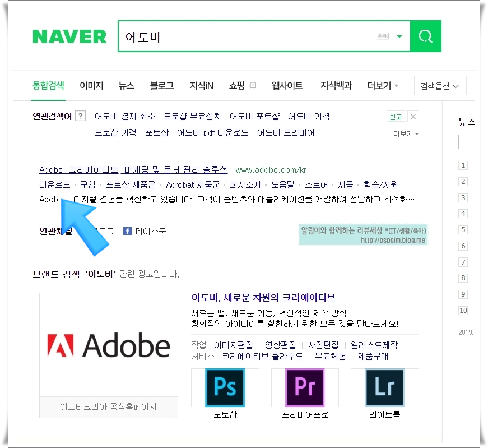The image size is (488, 448).
Task: Click the 제품구매 link
Action: [x=373, y=356]
